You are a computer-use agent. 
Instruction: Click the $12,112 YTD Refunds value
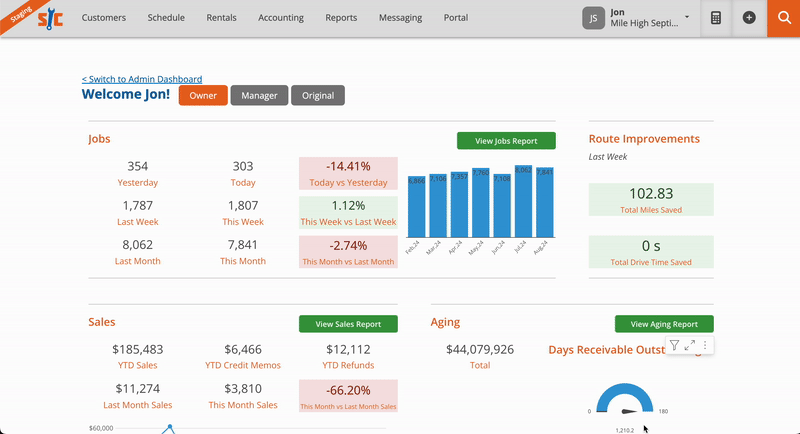click(x=348, y=349)
